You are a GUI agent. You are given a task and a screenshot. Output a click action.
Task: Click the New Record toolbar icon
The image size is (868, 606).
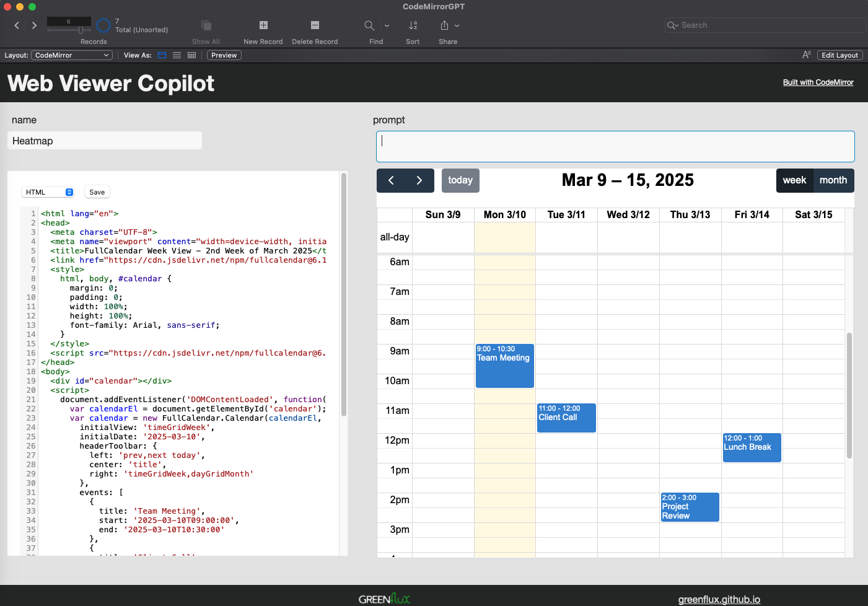(x=263, y=25)
